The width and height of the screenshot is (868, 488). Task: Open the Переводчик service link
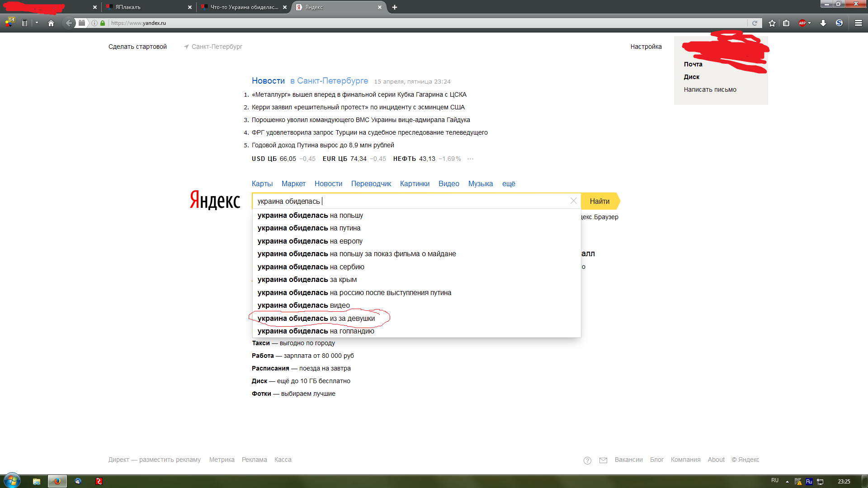pyautogui.click(x=371, y=183)
